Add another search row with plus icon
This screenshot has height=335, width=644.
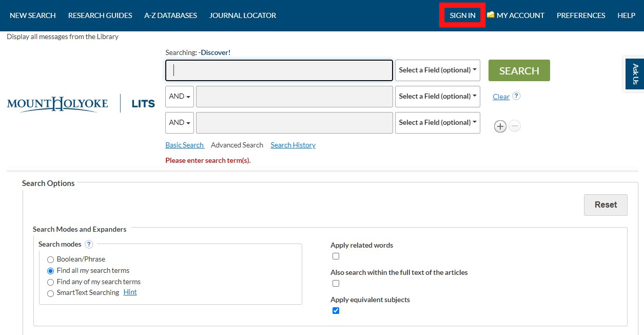[500, 126]
